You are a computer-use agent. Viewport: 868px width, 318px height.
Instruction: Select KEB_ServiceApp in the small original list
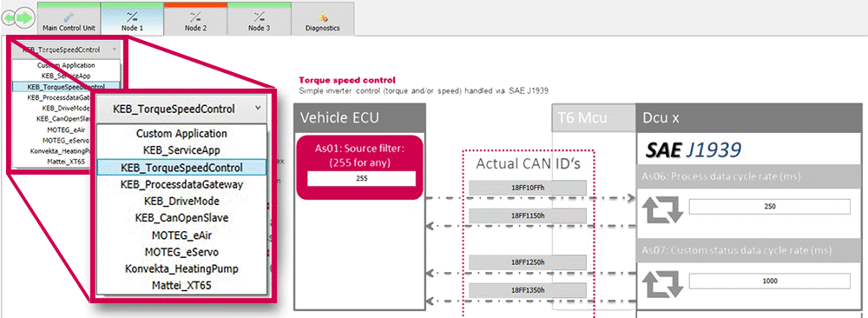66,76
